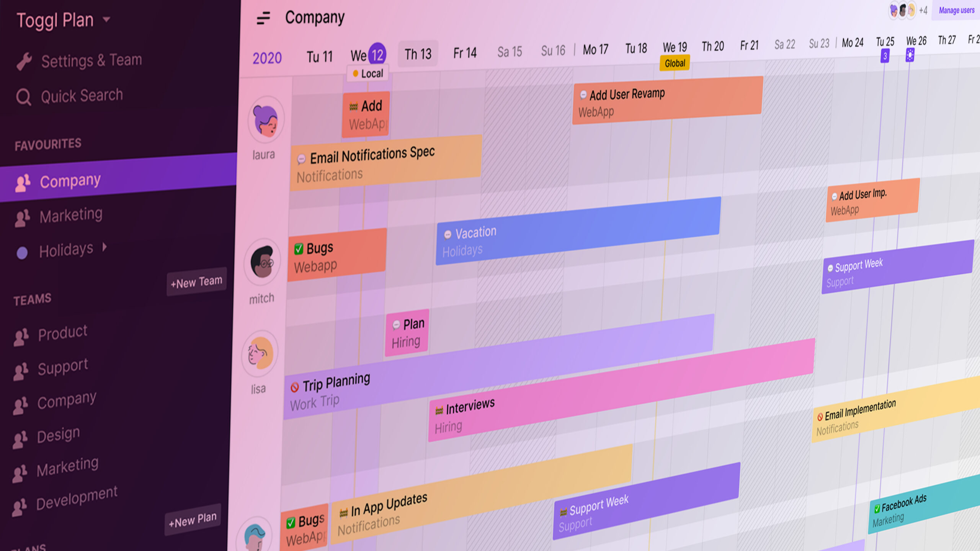Click the Global marker on Wednesday 19
Image resolution: width=980 pixels, height=551 pixels.
coord(674,64)
